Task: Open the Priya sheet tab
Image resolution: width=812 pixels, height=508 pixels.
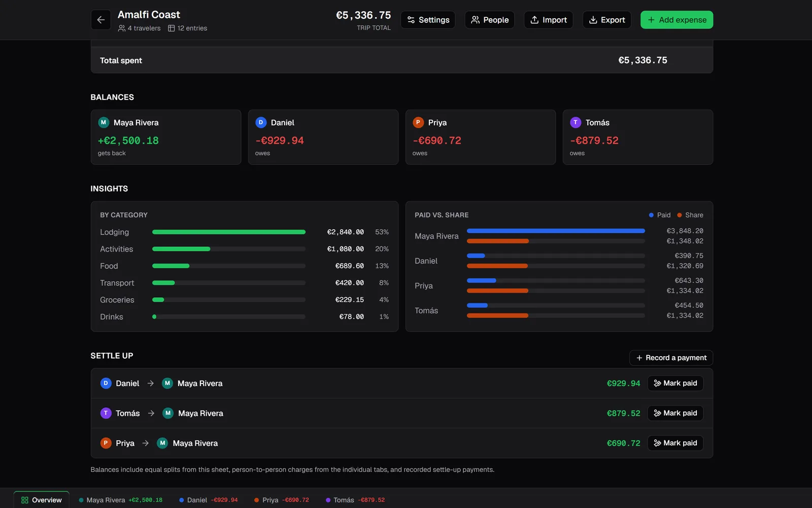Action: point(281,500)
